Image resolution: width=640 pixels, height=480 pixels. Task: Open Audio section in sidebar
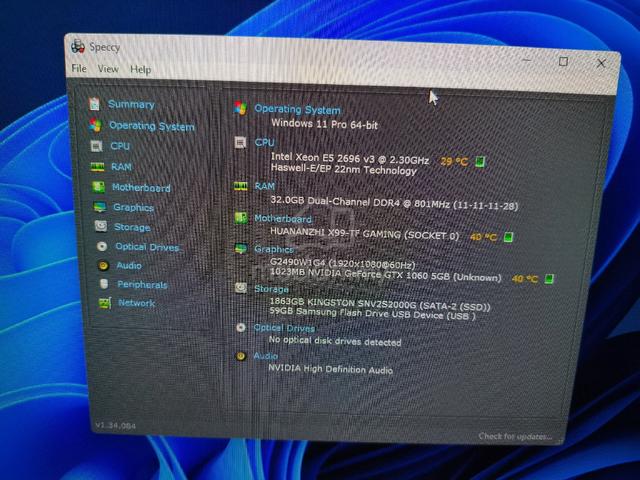(x=129, y=266)
